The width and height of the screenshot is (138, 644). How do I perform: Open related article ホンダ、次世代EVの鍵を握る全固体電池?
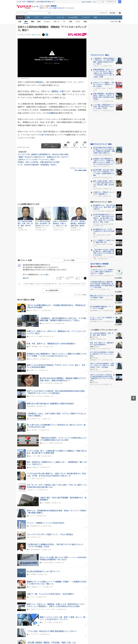(x=37, y=165)
